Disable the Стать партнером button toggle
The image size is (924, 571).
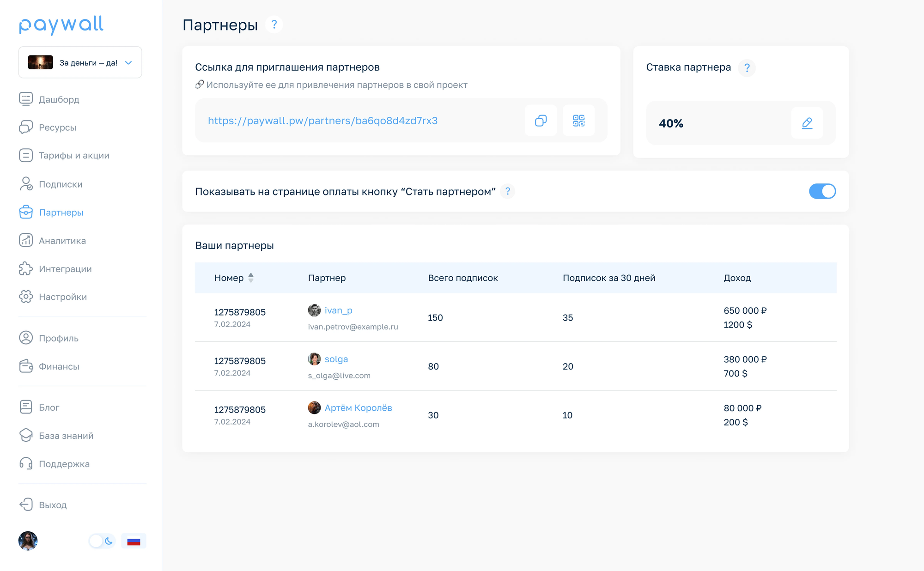(822, 191)
